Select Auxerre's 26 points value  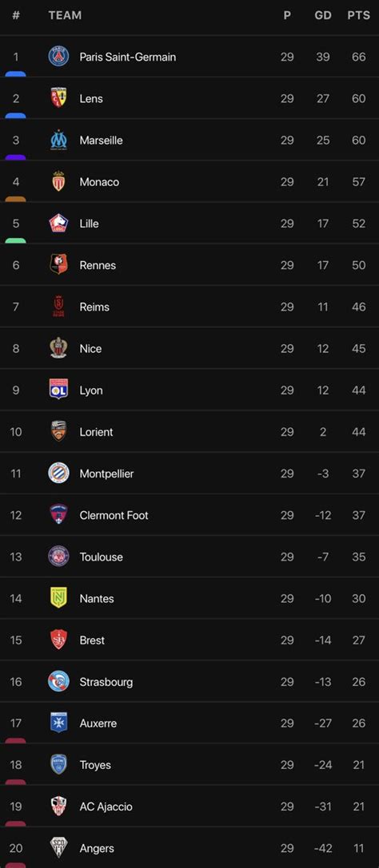coord(358,723)
